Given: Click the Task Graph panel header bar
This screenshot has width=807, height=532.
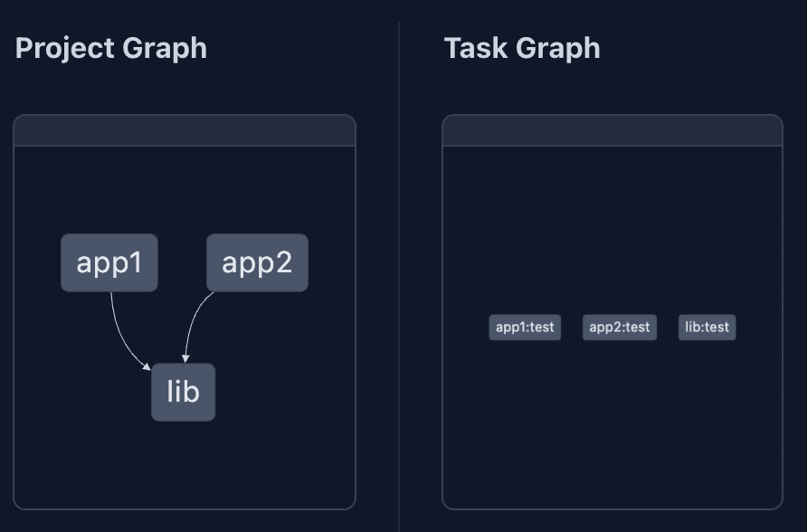Looking at the screenshot, I should click(612, 130).
